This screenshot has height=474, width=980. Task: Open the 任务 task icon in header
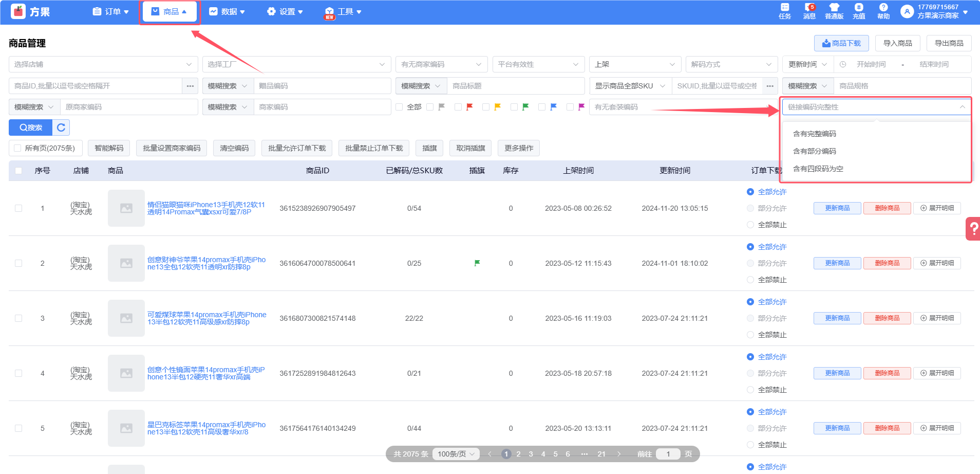pos(784,11)
